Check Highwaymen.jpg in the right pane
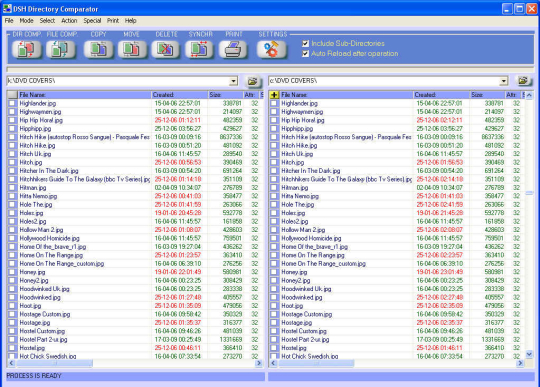540x387 pixels. [274, 112]
